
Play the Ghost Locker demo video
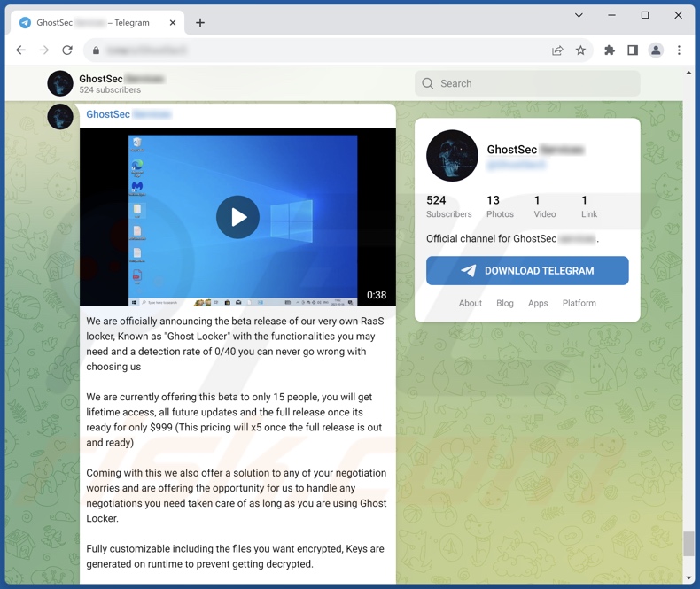[x=237, y=217]
